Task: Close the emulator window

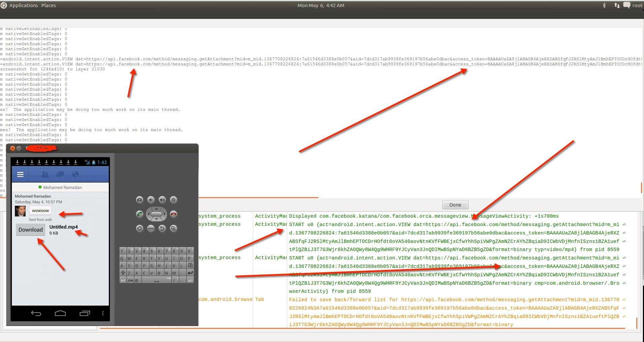Action: pyautogui.click(x=12, y=148)
